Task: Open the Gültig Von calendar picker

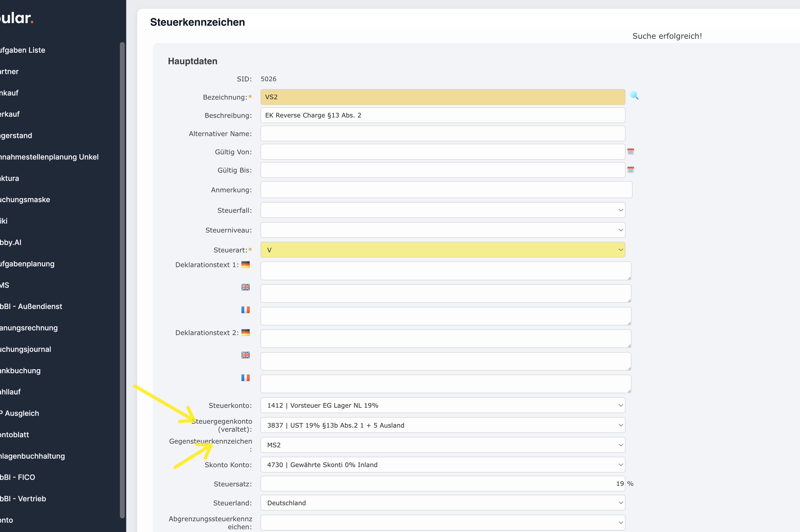Action: (x=630, y=151)
